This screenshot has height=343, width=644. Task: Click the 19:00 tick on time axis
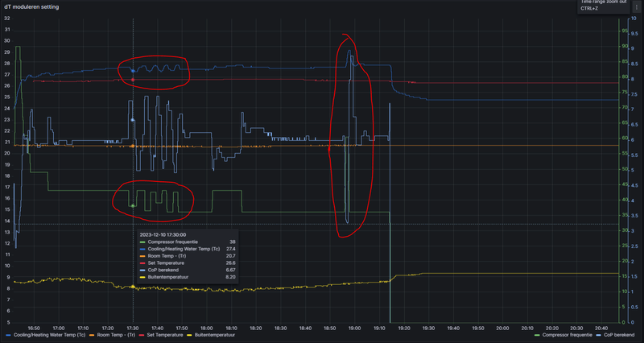click(354, 329)
